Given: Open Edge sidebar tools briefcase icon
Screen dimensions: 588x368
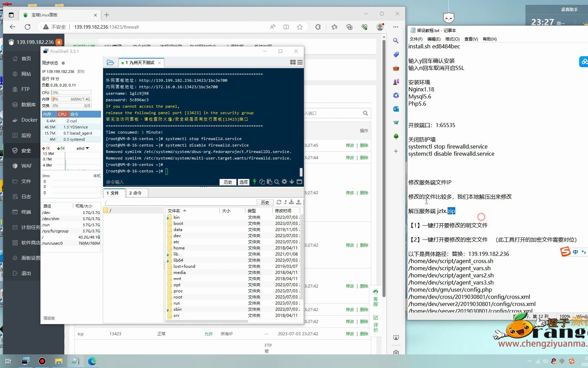Looking at the screenshot, I should coord(396,68).
